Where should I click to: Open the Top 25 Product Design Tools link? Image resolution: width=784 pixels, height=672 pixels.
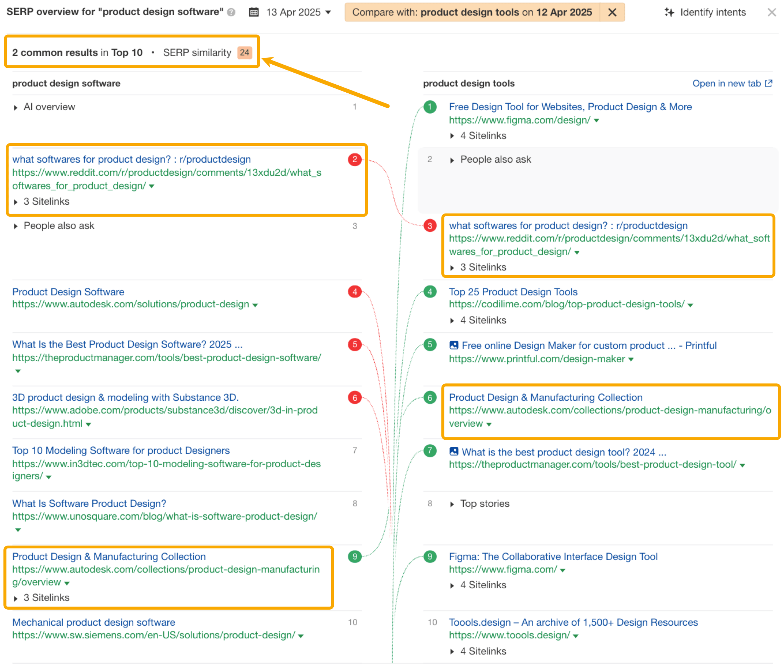click(513, 292)
